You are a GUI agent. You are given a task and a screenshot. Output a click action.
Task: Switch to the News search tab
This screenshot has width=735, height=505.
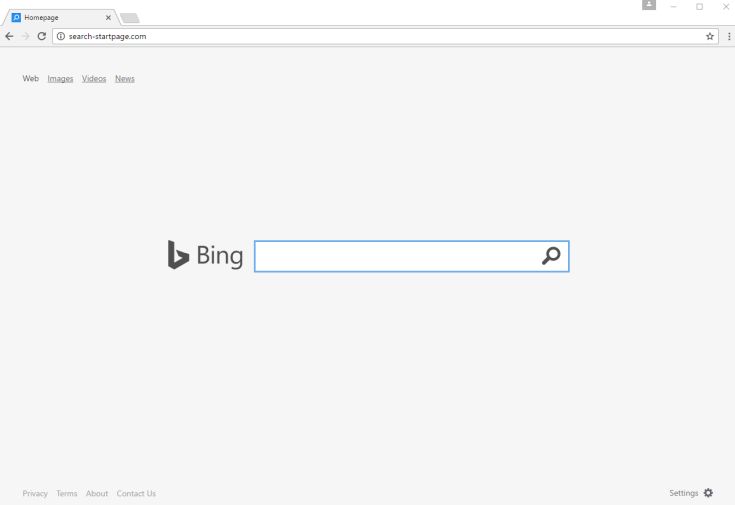(x=125, y=79)
